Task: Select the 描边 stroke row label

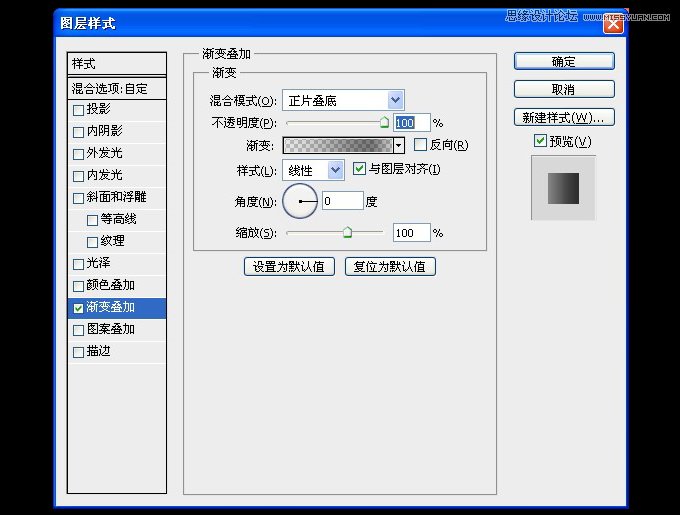Action: click(x=98, y=351)
